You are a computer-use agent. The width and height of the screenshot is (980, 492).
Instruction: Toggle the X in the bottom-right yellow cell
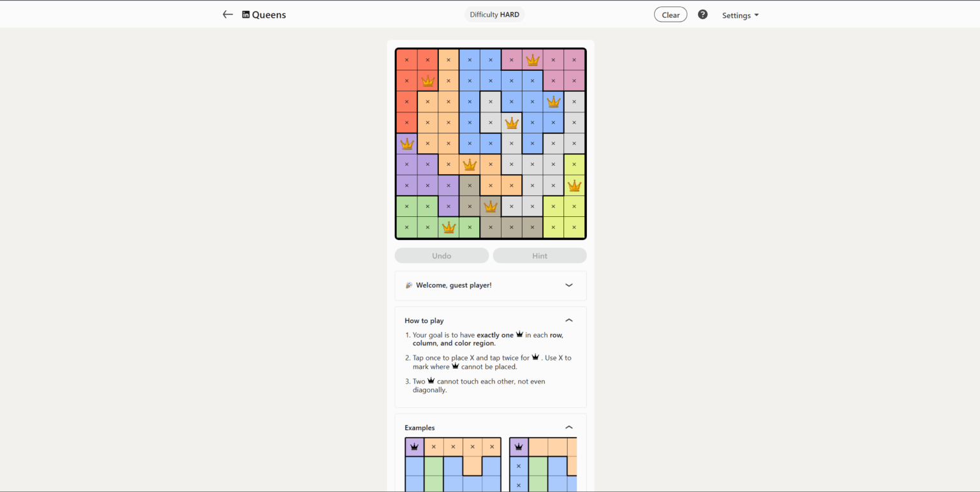(574, 227)
